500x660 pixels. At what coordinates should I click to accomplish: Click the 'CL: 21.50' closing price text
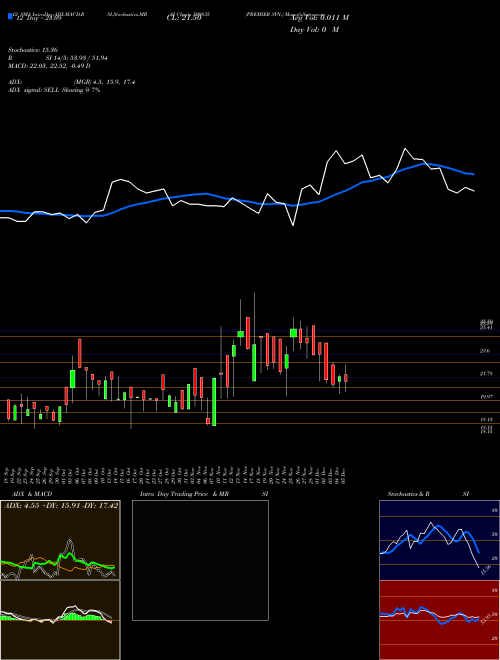click(x=184, y=18)
